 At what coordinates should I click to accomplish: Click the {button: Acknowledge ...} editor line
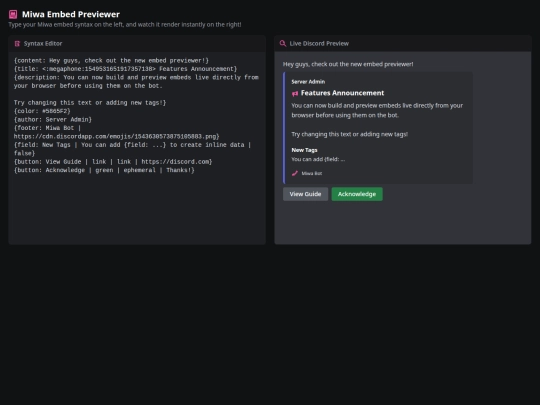point(104,170)
